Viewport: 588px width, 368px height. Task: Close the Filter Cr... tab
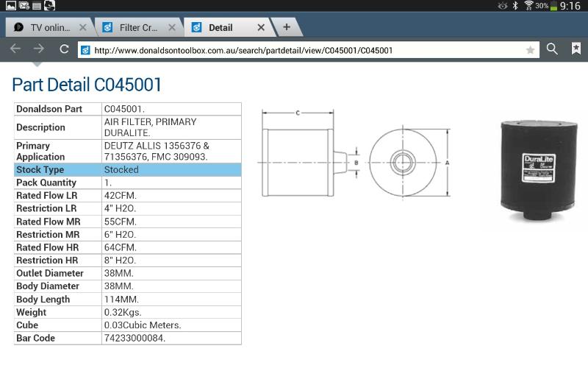pyautogui.click(x=172, y=27)
